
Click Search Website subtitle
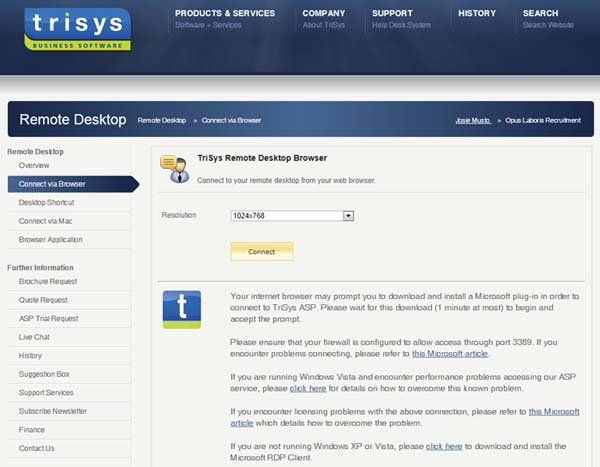point(548,25)
